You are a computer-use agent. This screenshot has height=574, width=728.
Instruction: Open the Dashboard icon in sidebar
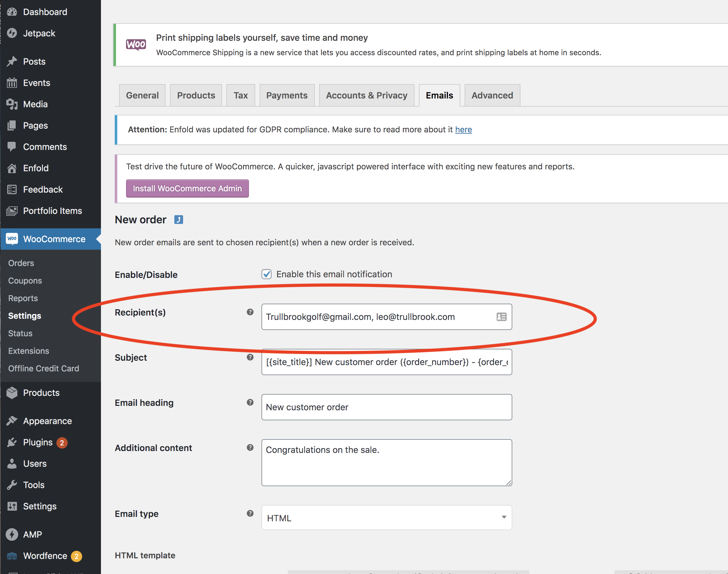(12, 12)
